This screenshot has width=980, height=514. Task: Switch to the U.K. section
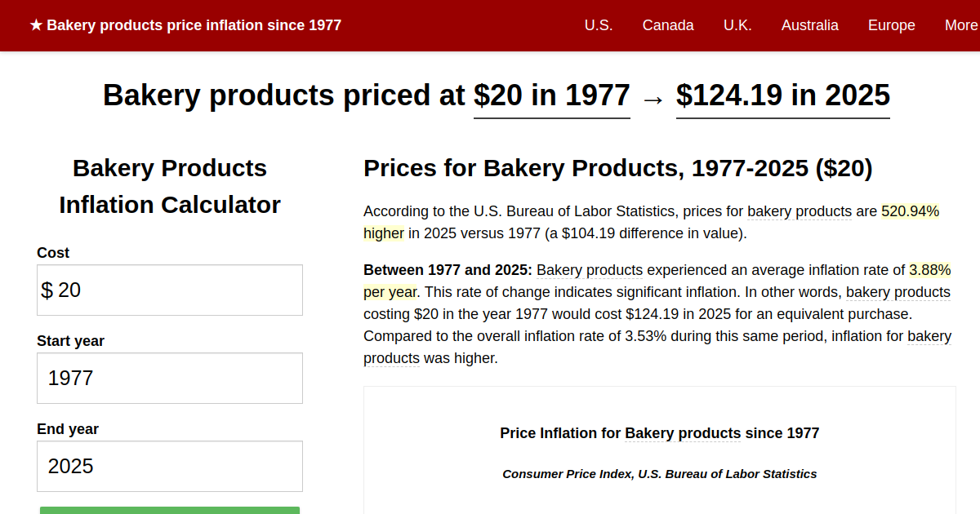pos(737,25)
